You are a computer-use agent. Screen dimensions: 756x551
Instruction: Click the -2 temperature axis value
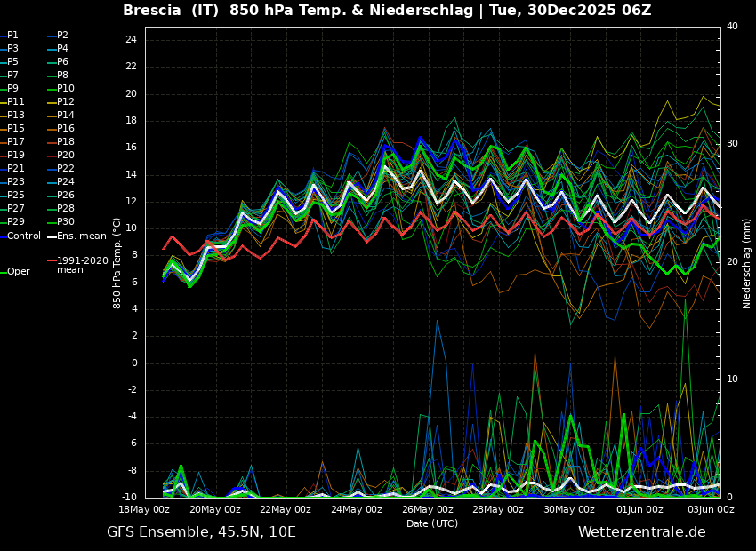tap(133, 390)
